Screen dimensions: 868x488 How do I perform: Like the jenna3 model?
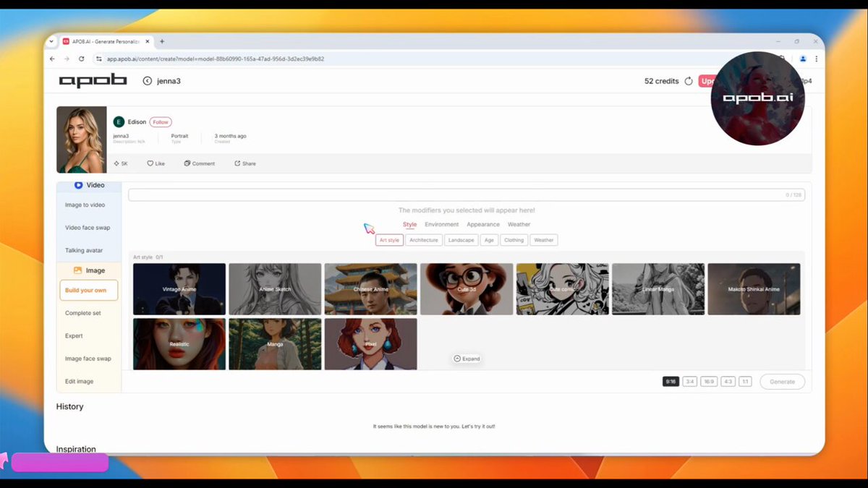tap(156, 163)
